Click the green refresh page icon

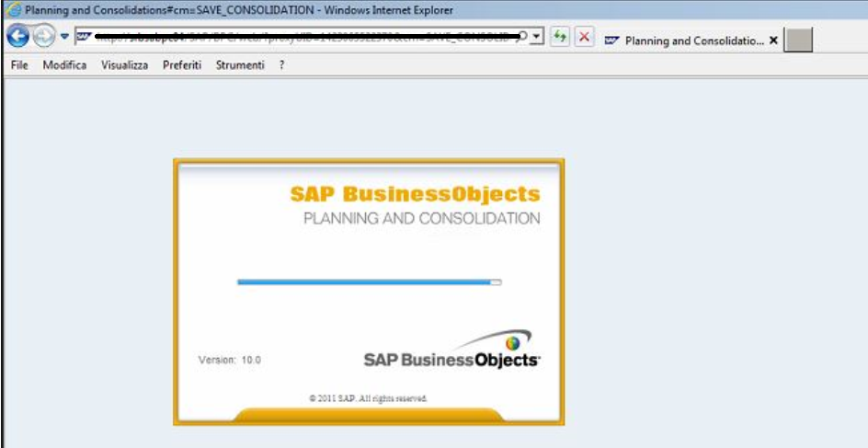[560, 38]
